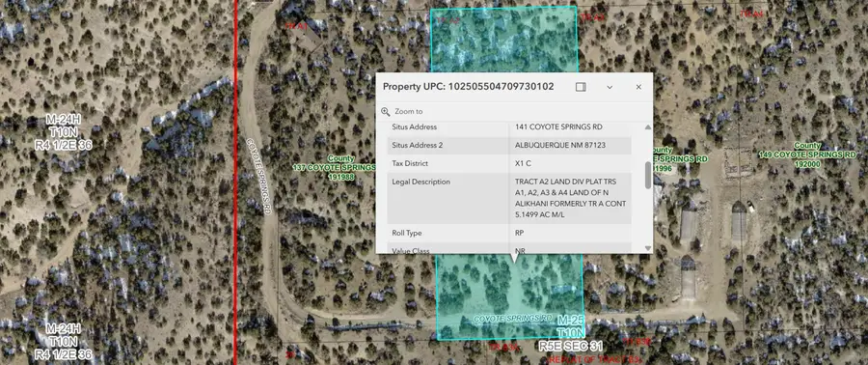This screenshot has height=365, width=868.
Task: Click the Roll Type field label
Action: tap(407, 233)
